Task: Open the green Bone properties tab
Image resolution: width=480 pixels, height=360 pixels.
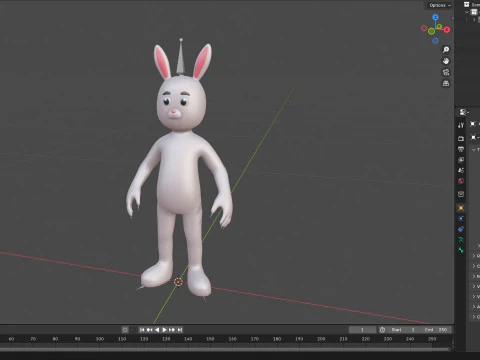Action: [461, 250]
